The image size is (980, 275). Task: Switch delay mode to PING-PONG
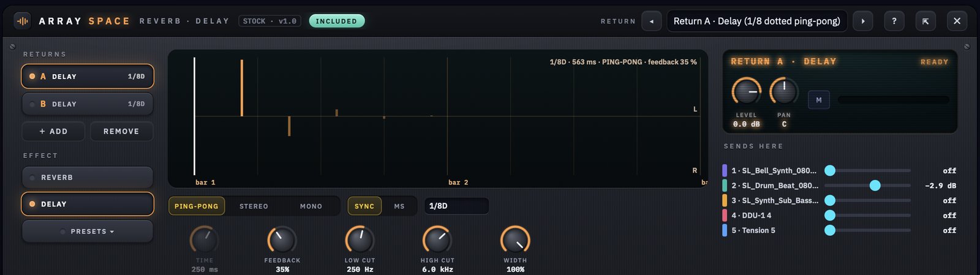(x=197, y=206)
